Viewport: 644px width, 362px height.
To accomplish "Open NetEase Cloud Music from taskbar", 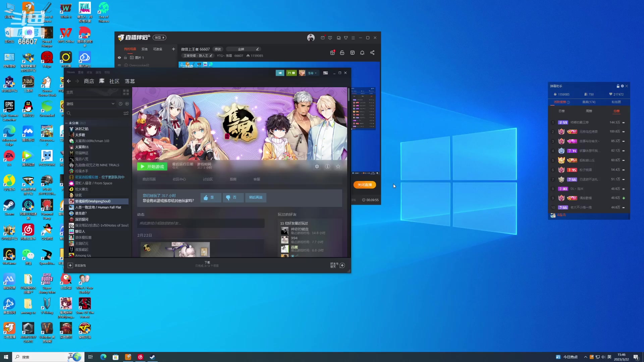I will pyautogui.click(x=140, y=357).
